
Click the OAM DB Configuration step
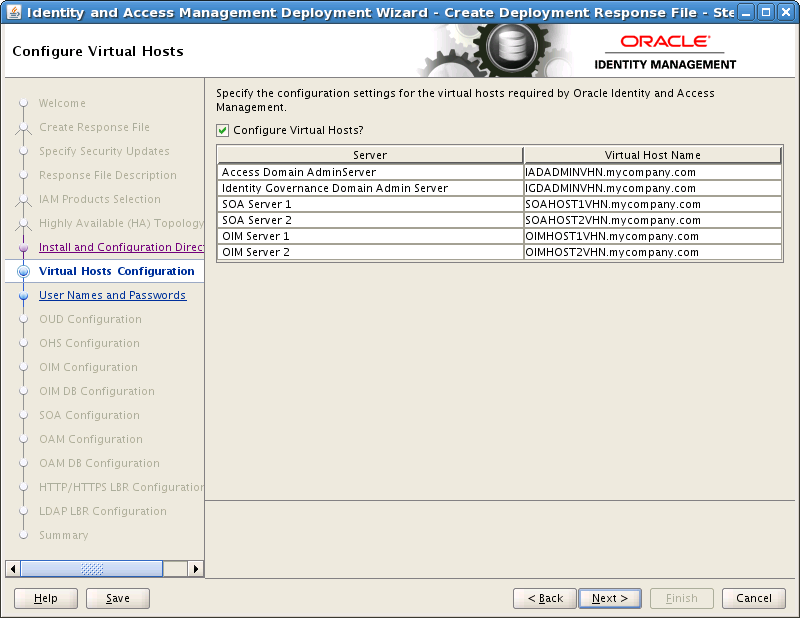(99, 463)
